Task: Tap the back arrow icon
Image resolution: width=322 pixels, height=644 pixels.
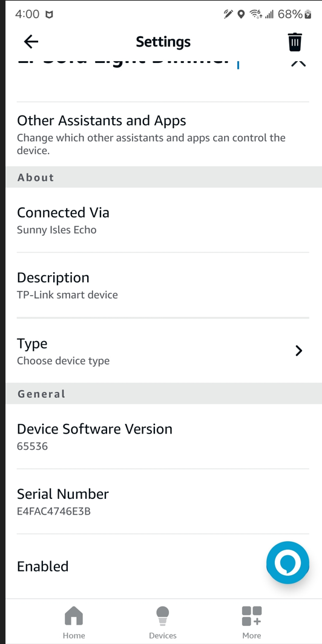Action: click(x=31, y=42)
